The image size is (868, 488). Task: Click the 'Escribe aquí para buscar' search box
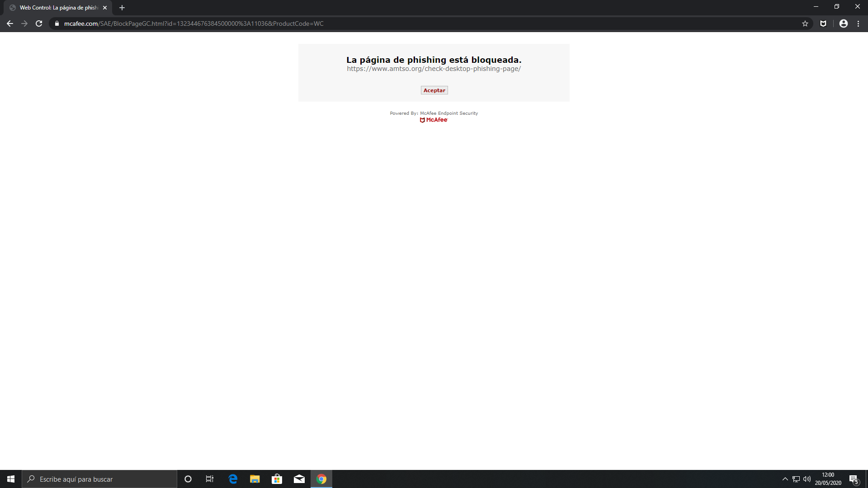click(99, 479)
